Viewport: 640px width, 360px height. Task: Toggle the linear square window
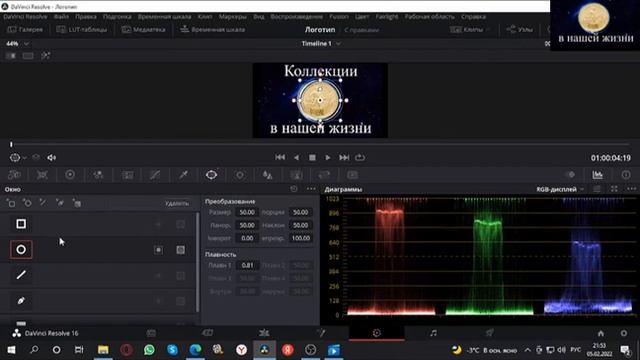21,224
